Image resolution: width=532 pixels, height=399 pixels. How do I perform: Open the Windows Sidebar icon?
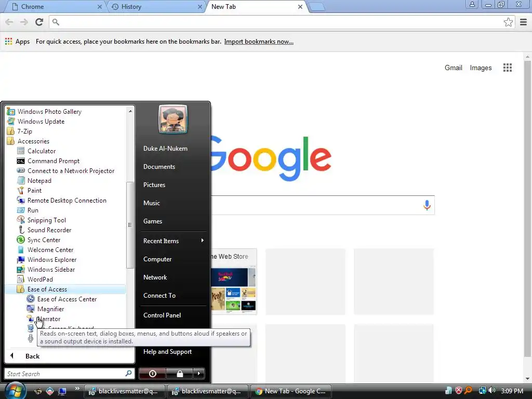click(x=21, y=270)
